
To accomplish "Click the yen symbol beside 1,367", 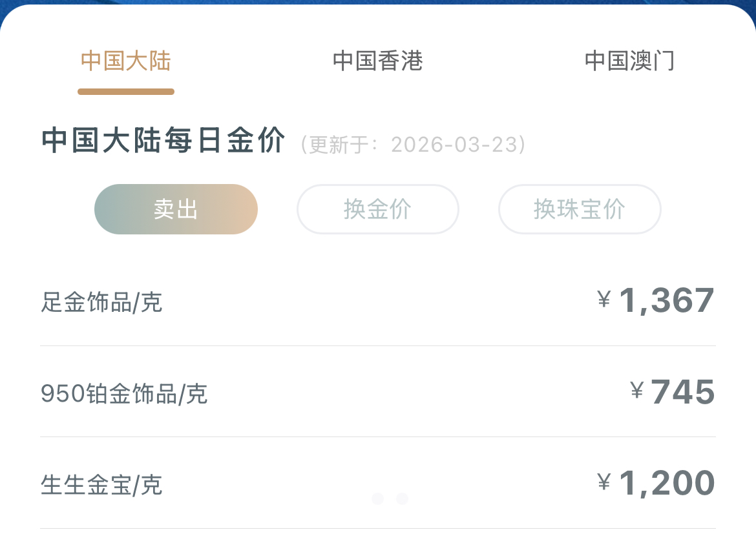I will point(604,299).
